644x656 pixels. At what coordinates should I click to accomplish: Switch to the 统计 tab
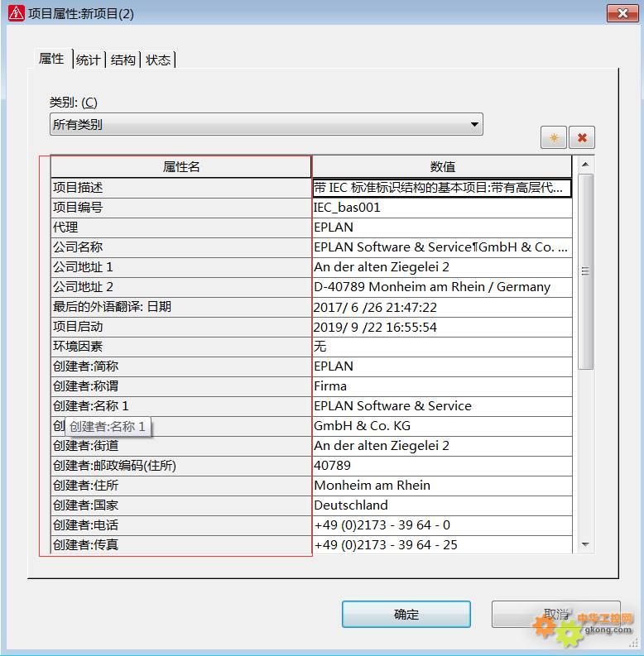coord(88,60)
